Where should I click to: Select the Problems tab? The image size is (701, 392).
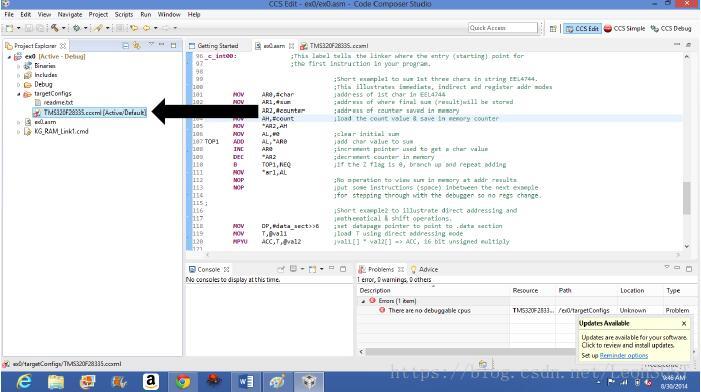coord(380,270)
